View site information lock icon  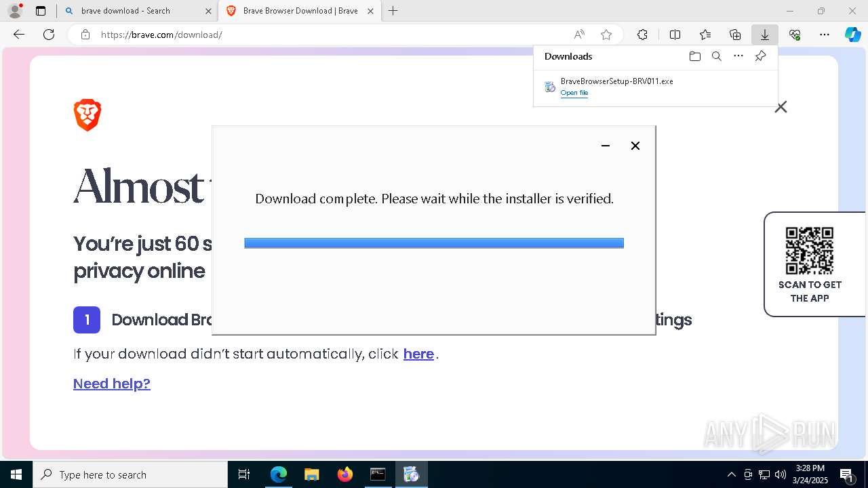(85, 35)
